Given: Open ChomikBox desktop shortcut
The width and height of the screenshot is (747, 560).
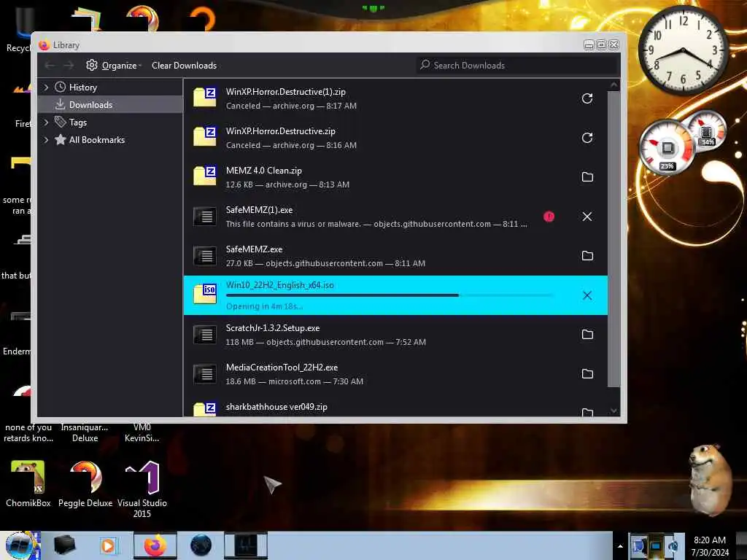Looking at the screenshot, I should tap(28, 483).
